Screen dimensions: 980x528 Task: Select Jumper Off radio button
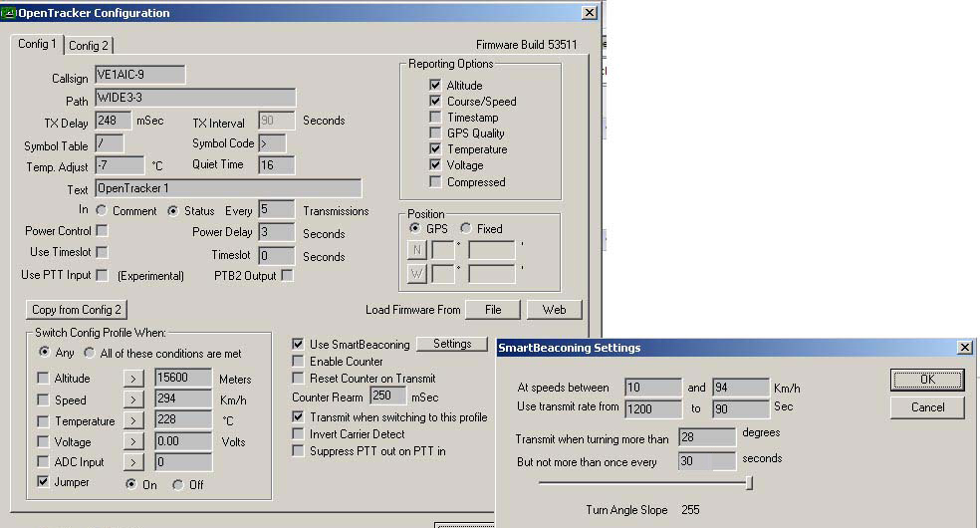pos(178,484)
